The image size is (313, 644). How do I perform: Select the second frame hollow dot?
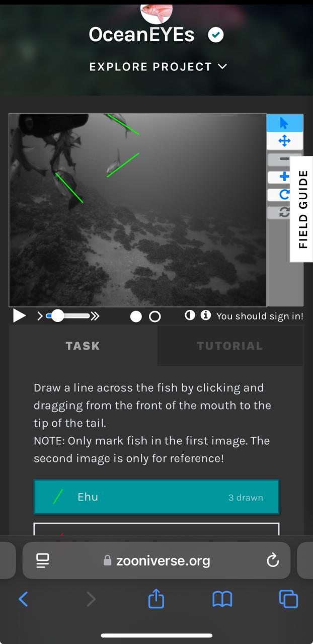coord(155,316)
